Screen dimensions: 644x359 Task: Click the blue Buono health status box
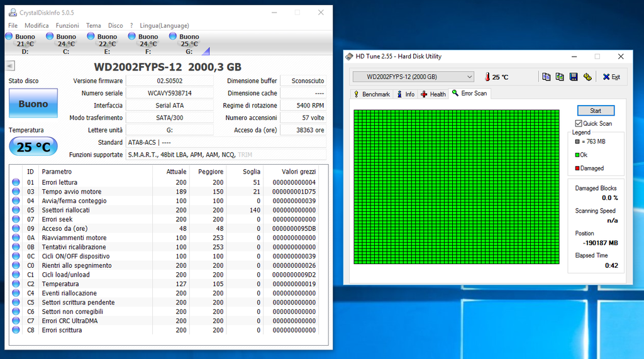click(33, 104)
